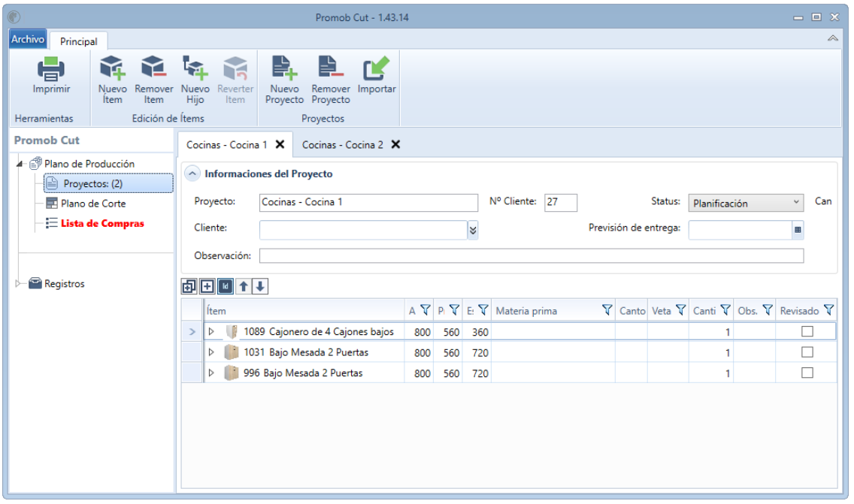The height and width of the screenshot is (504, 854).
Task: Click the Observación text field
Action: 531,256
